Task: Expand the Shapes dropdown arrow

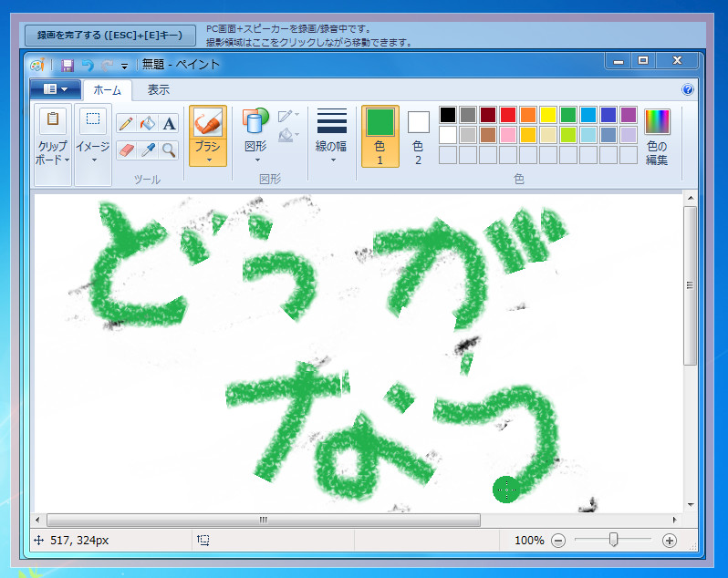Action: 256,160
